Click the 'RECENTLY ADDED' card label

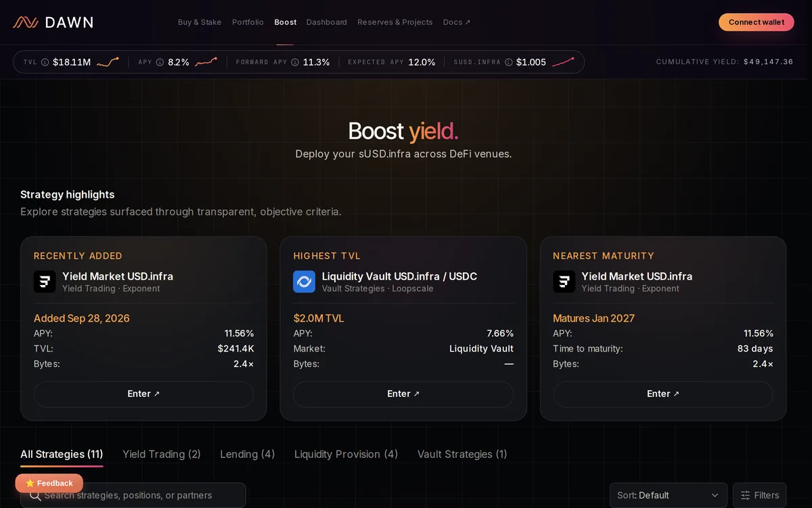click(x=78, y=256)
